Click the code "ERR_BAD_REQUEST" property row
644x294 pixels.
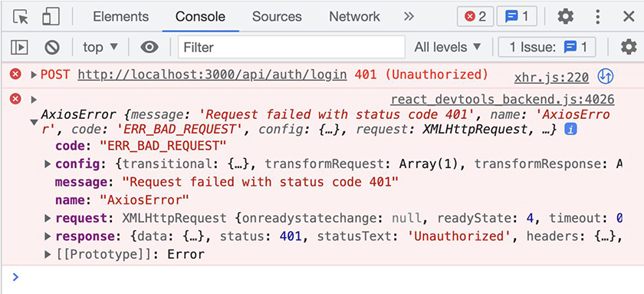[x=141, y=146]
